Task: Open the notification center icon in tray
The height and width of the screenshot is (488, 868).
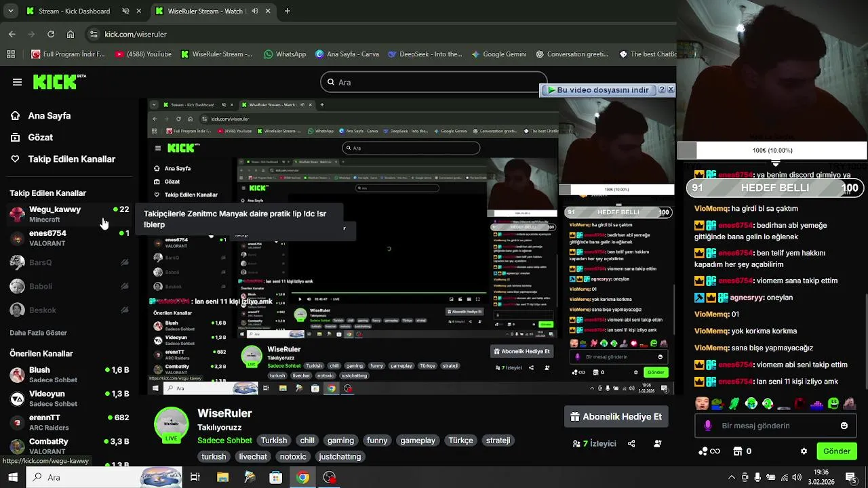Action: point(850,477)
